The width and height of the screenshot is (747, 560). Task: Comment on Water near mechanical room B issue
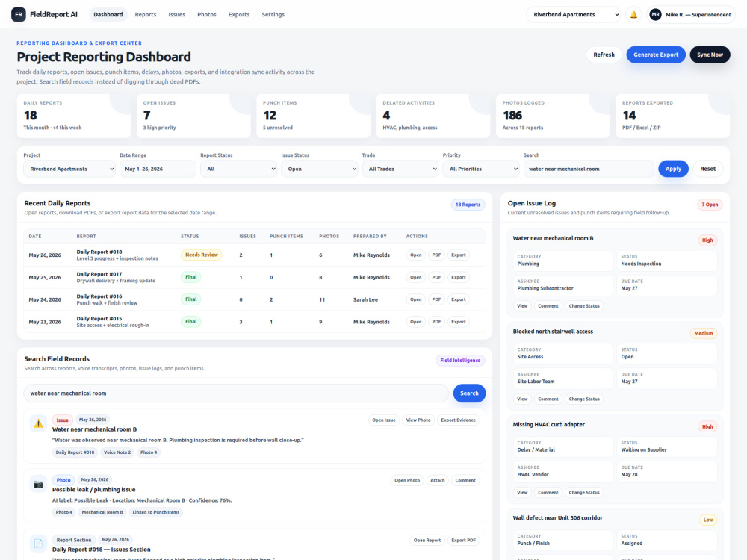click(x=548, y=306)
